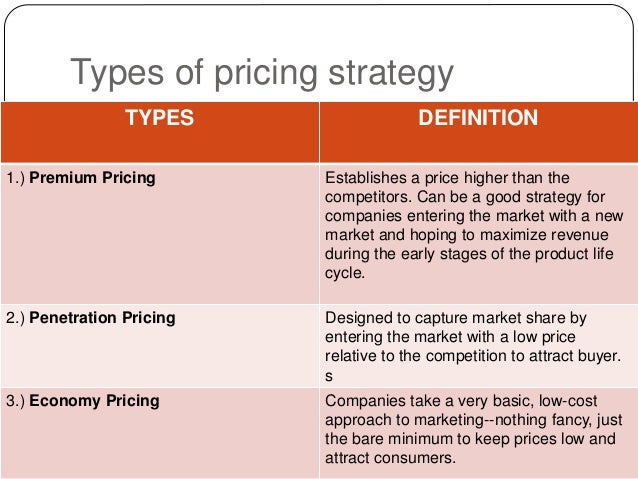
Task: Click the Premium Pricing definition text
Action: coord(477,225)
